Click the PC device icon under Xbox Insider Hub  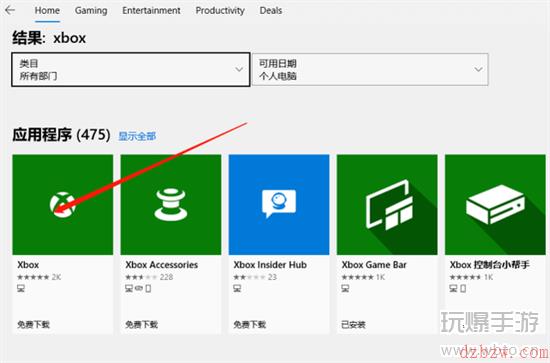click(x=237, y=289)
